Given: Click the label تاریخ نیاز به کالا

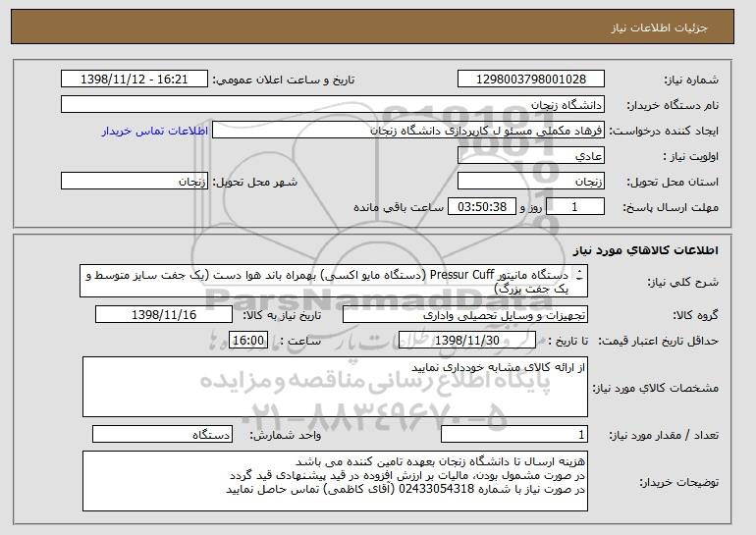Looking at the screenshot, I should [282, 315].
